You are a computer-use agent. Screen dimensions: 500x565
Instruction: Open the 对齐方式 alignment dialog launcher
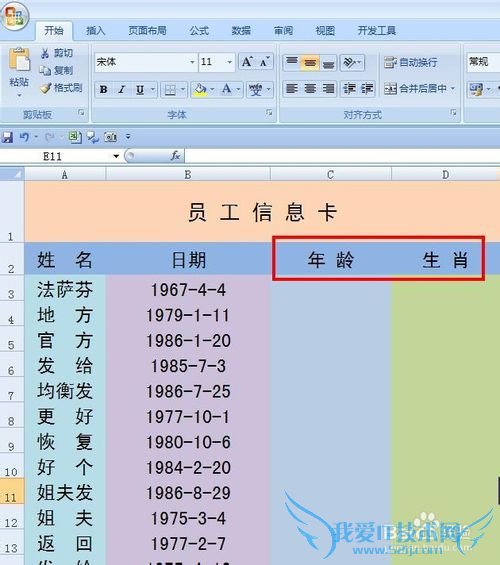(x=453, y=113)
